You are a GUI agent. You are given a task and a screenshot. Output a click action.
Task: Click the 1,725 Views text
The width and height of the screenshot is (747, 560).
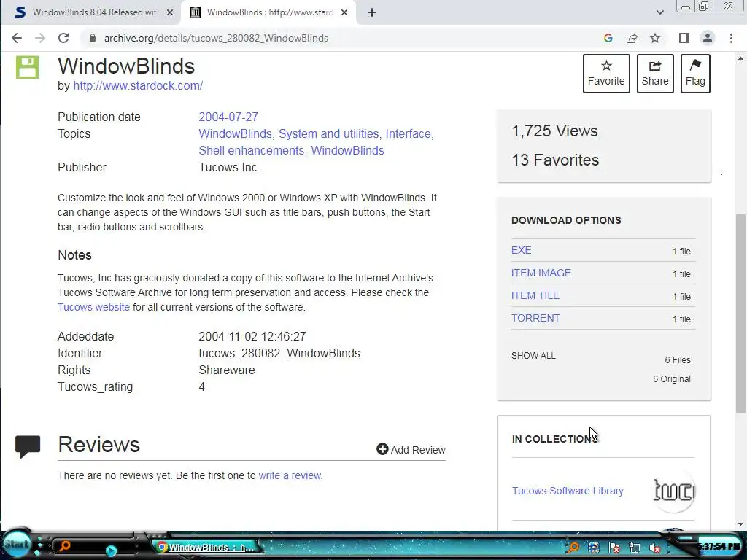[x=554, y=131]
